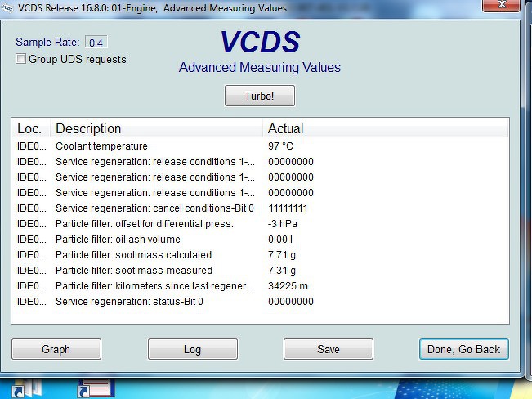Click Done, Go Back

click(464, 349)
